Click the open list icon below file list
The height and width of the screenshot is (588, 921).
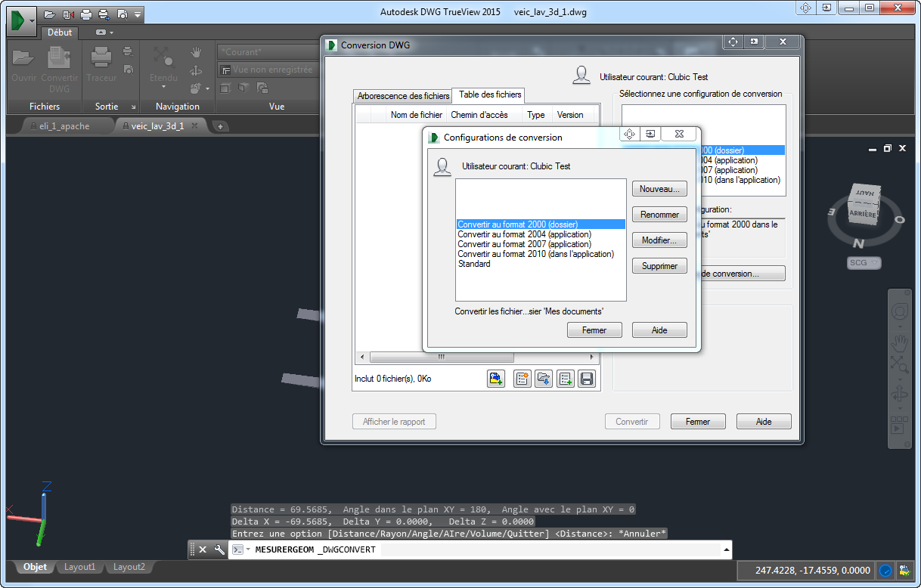tap(544, 379)
